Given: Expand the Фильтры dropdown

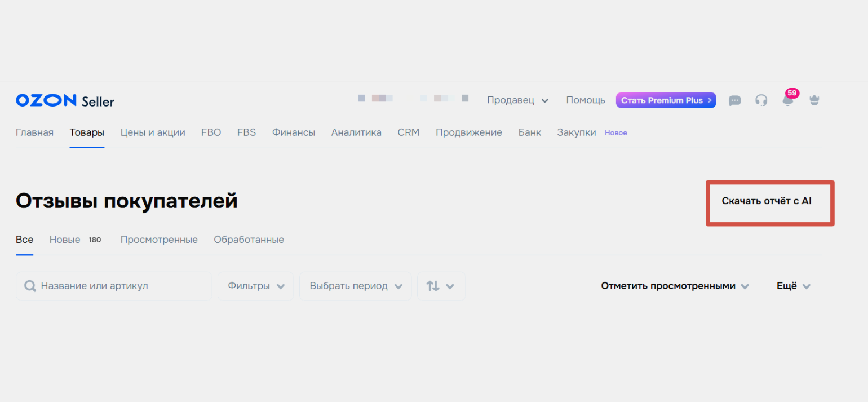Looking at the screenshot, I should coord(255,286).
